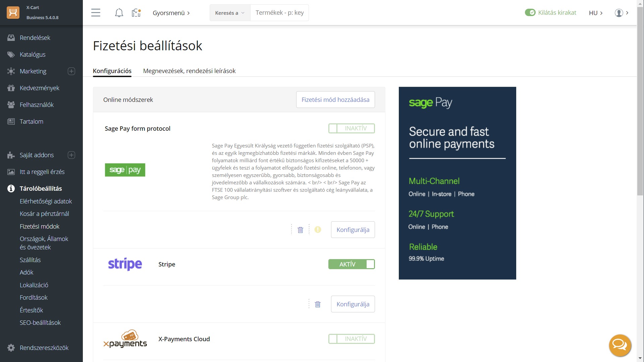This screenshot has height=362, width=644.
Task: Open Adók submenu item
Action: tap(26, 272)
